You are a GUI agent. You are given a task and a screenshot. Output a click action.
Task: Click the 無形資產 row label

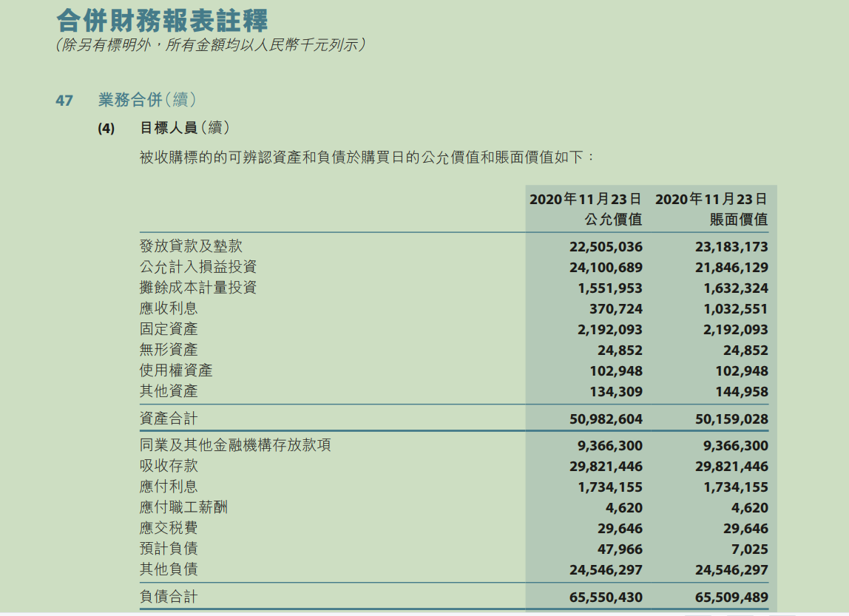[169, 350]
